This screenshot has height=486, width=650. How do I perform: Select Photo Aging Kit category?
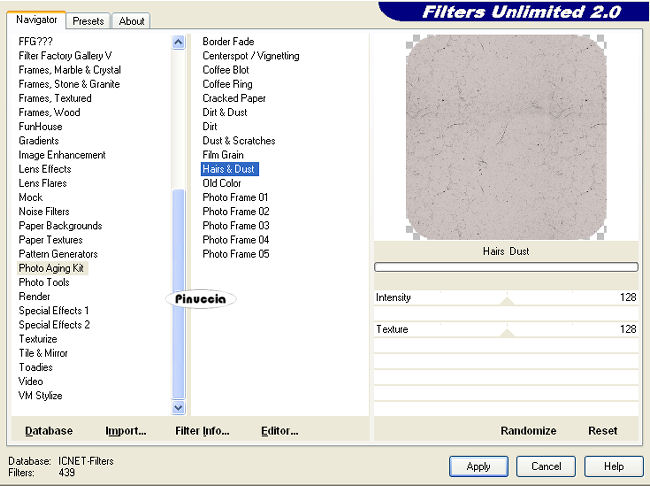52,268
